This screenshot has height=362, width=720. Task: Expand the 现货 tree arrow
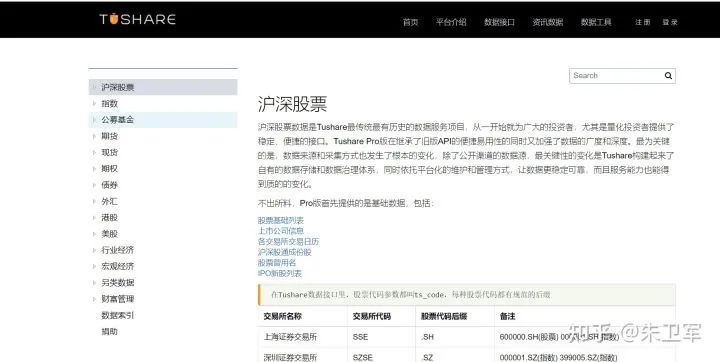point(95,153)
